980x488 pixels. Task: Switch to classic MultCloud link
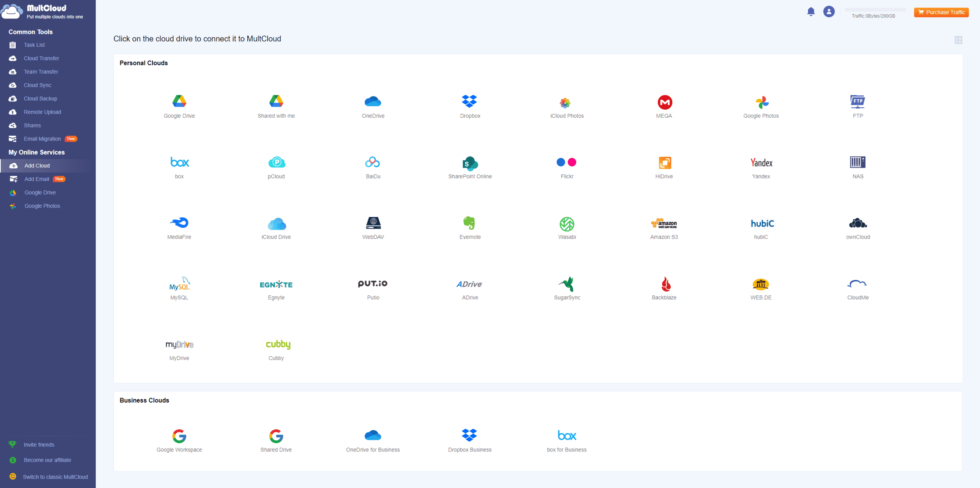pyautogui.click(x=55, y=477)
